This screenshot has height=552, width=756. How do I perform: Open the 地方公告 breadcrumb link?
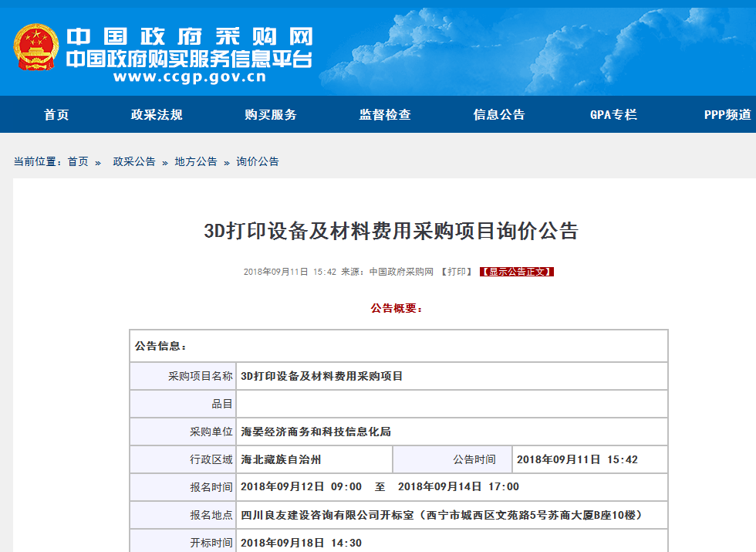(x=196, y=161)
